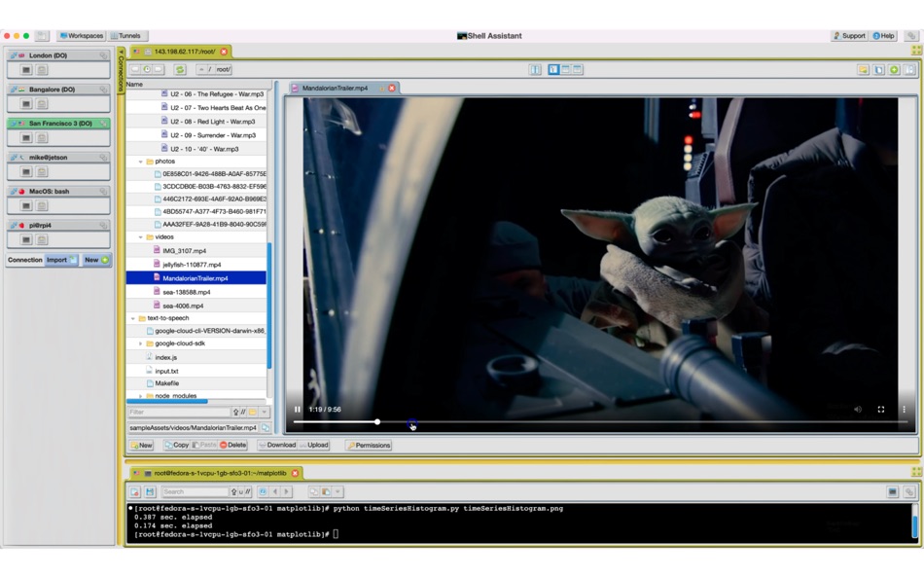Pause the Mandalorian trailer video
The height and width of the screenshot is (578, 924).
click(x=298, y=410)
